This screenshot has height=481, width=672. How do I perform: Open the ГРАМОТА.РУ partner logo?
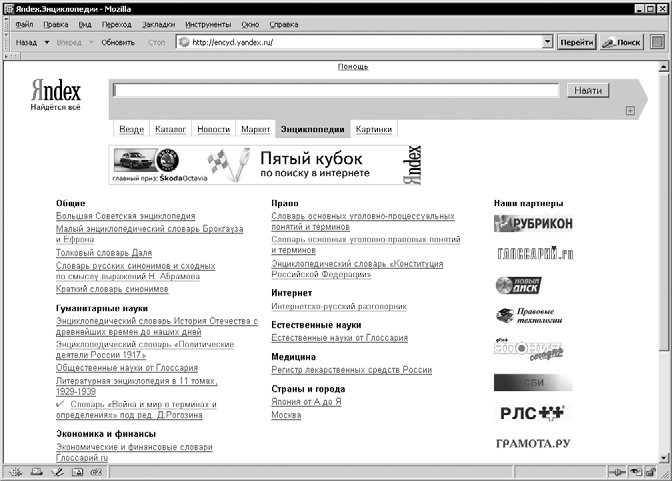pyautogui.click(x=533, y=443)
